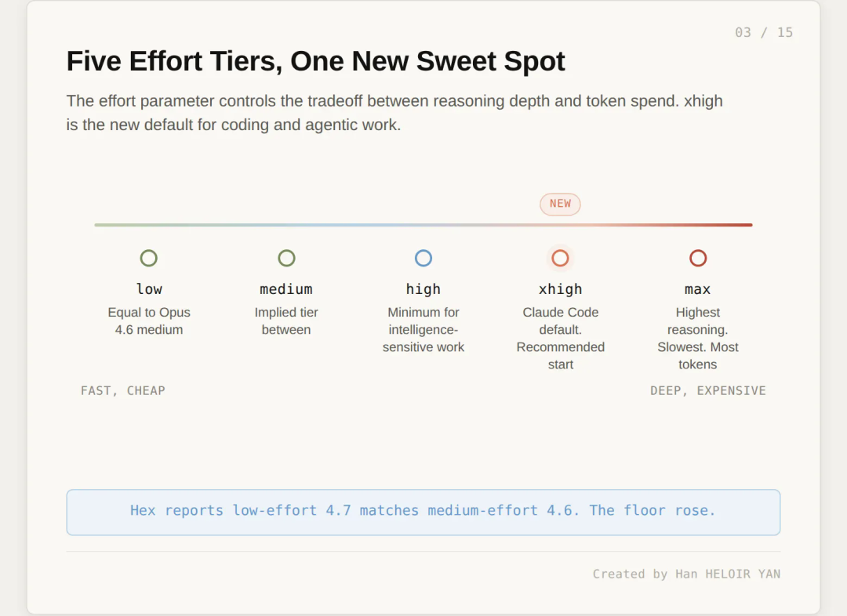Image resolution: width=847 pixels, height=616 pixels.
Task: Click the high tier label
Action: tap(423, 289)
